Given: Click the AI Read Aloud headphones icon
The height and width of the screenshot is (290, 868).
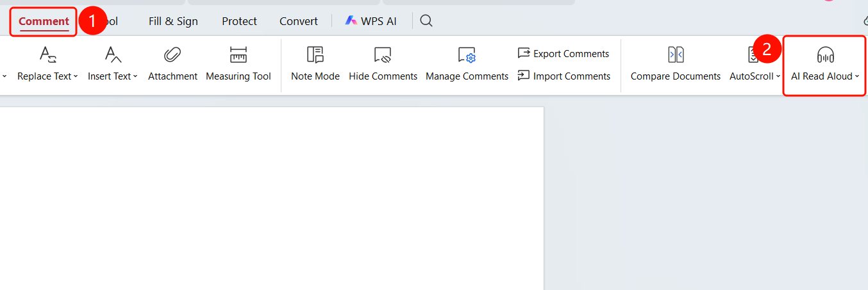Looking at the screenshot, I should point(826,55).
